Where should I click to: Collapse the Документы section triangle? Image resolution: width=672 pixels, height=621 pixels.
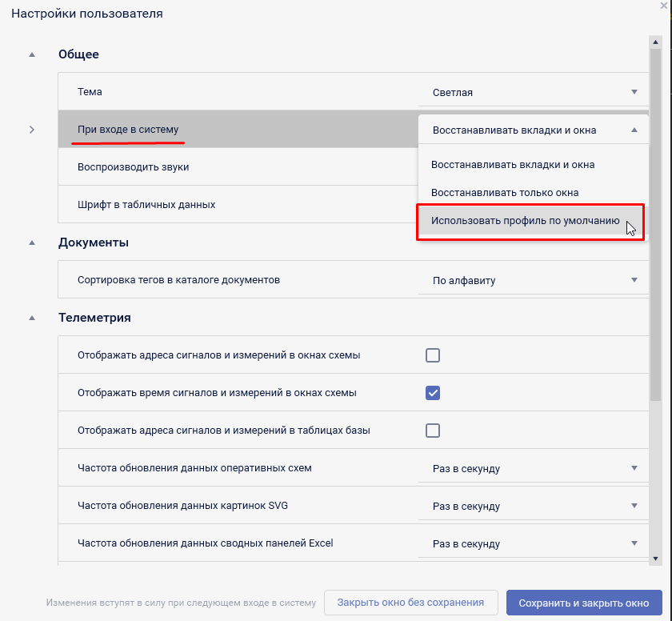click(32, 242)
